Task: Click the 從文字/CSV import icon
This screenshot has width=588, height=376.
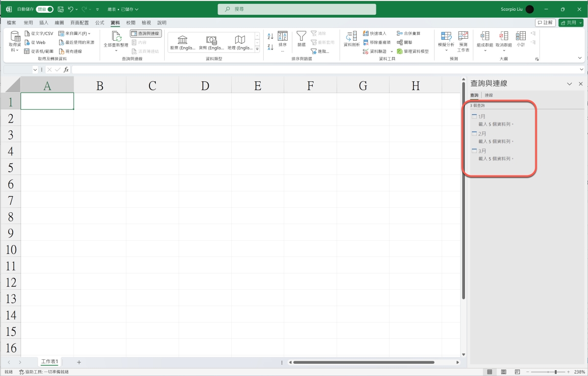Action: (x=27, y=33)
